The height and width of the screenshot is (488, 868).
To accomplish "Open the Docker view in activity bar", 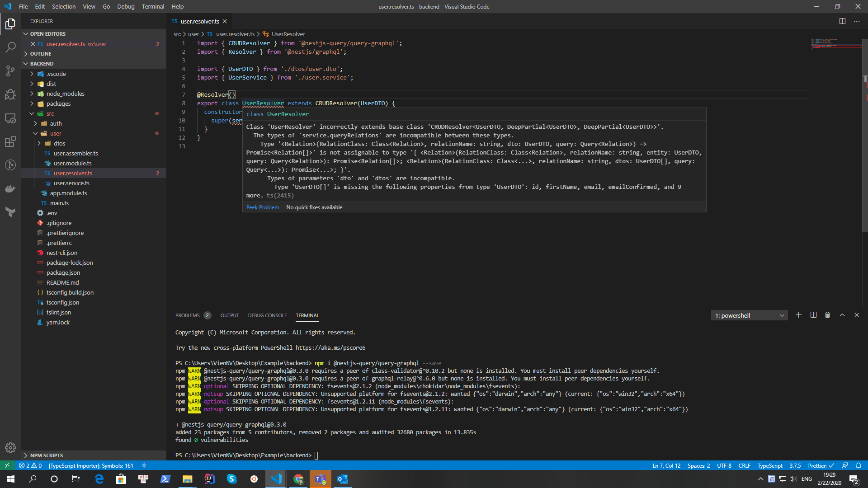I will (10, 189).
